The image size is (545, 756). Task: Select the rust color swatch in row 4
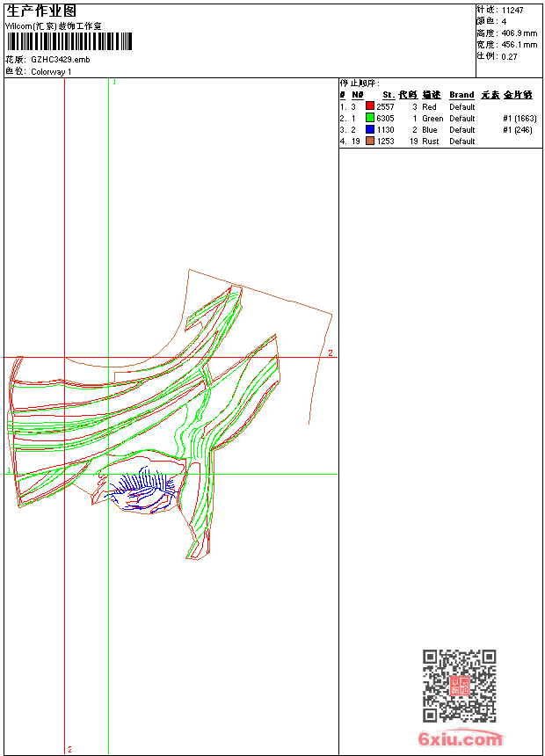click(370, 141)
